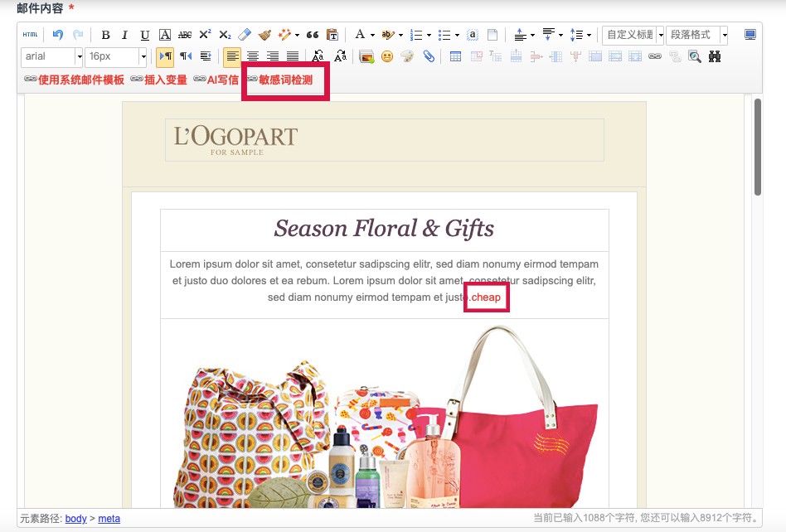Toggle italic formatting
The height and width of the screenshot is (532, 786).
click(125, 35)
